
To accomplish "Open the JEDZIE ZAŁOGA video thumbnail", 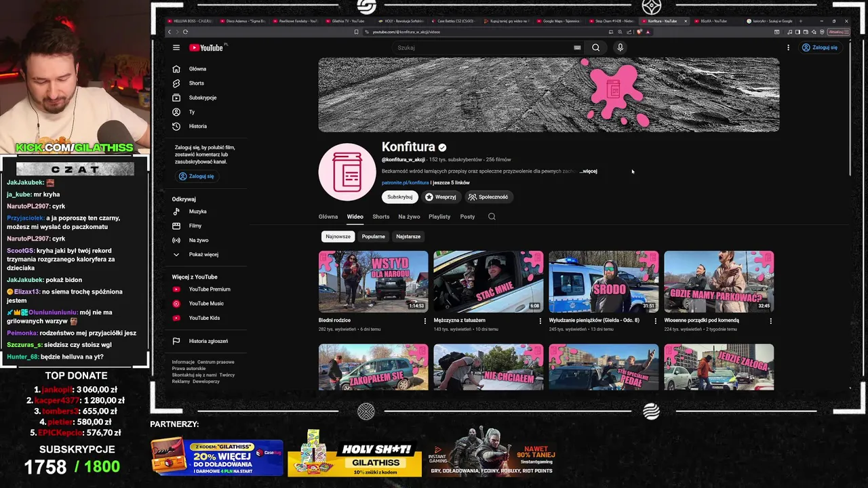I will (x=719, y=367).
